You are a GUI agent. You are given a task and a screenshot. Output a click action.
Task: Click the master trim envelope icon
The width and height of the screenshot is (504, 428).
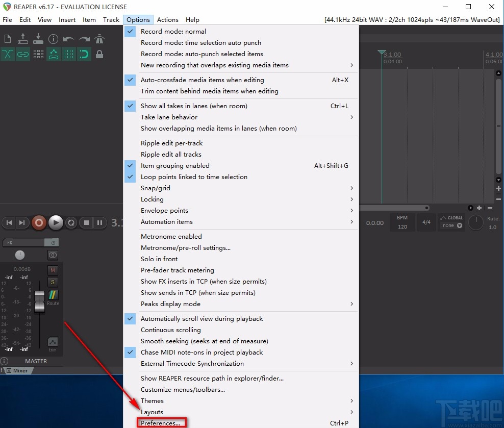pyautogui.click(x=53, y=341)
